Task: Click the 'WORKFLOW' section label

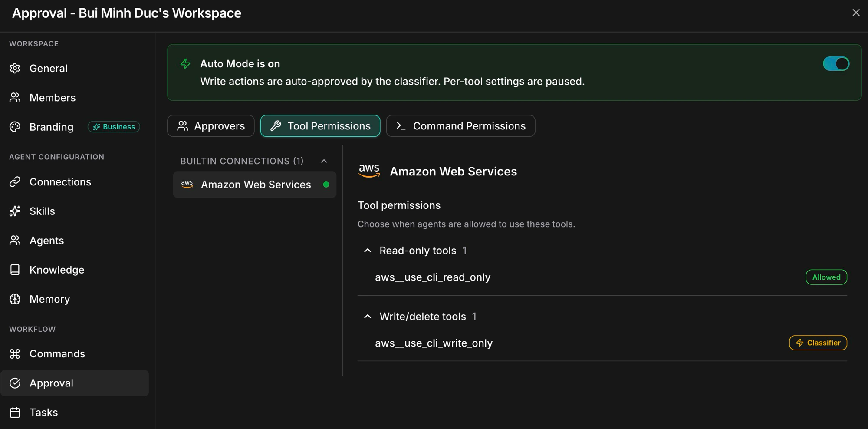Action: (x=33, y=329)
